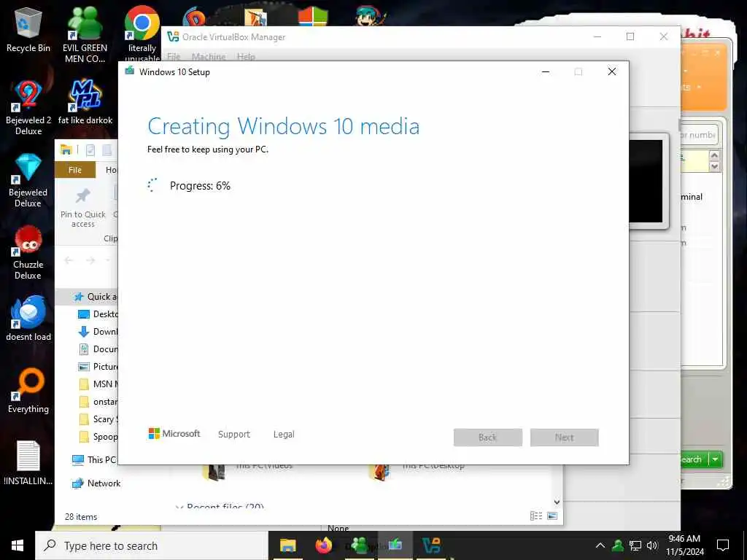This screenshot has height=560, width=747.
Task: Select This PC in the navigation pane
Action: click(94, 459)
